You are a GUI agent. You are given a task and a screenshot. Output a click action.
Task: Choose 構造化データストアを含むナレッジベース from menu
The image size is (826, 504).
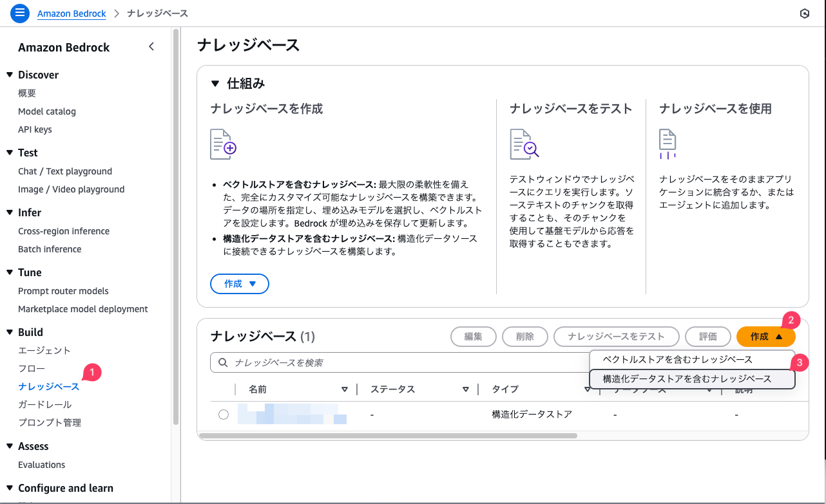(693, 379)
